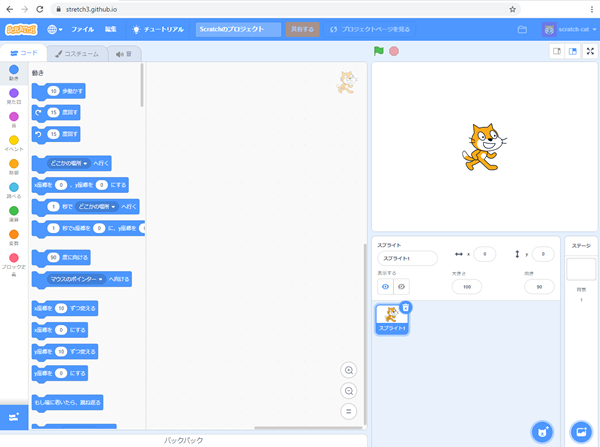
Task: Click the sprite y position field
Action: (x=543, y=254)
